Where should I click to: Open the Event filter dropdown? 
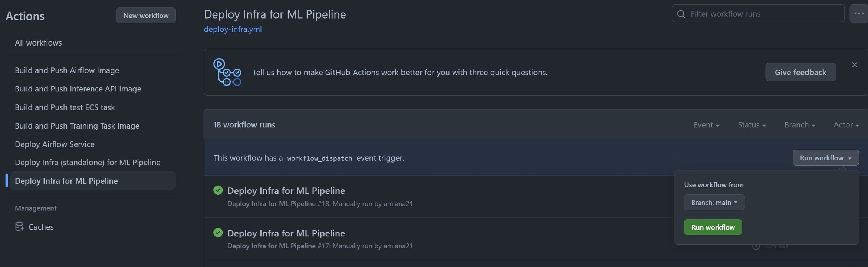click(x=706, y=125)
